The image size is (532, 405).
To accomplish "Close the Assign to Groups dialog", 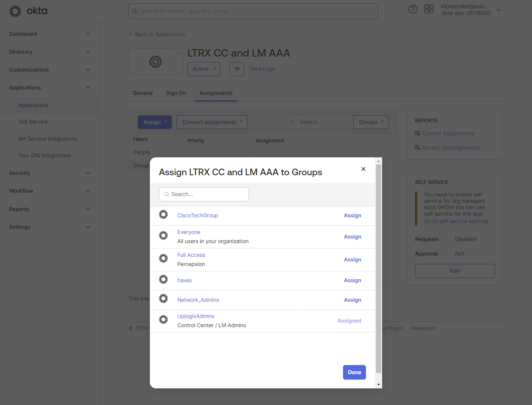I will 363,169.
